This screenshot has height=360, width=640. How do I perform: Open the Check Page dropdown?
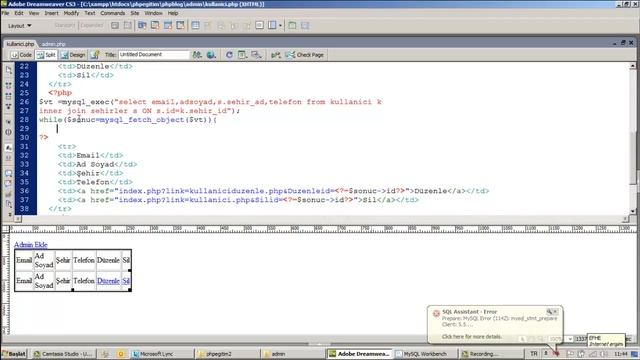click(304, 55)
